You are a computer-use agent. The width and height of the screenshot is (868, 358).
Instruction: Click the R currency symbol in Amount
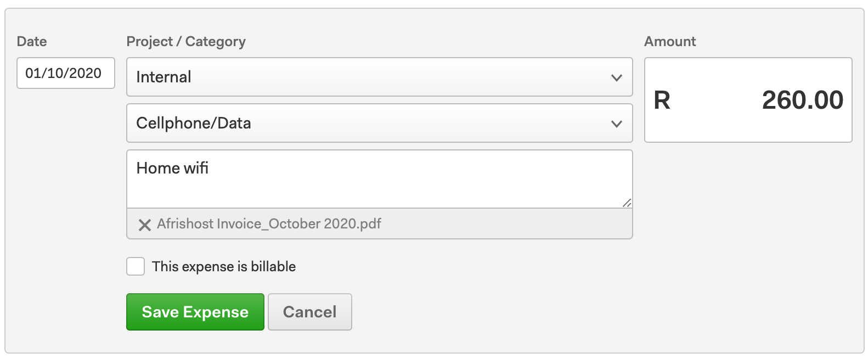662,100
